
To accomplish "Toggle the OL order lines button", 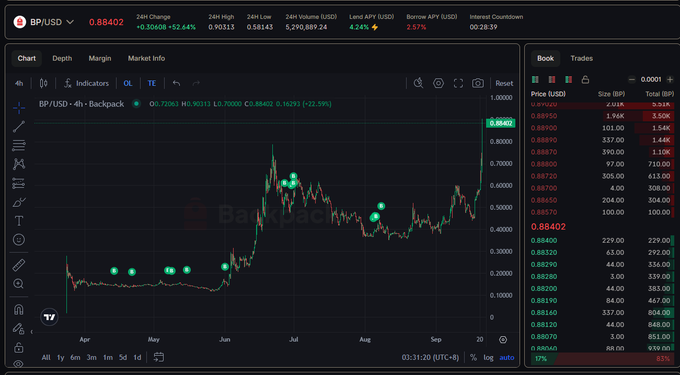I will click(x=128, y=83).
